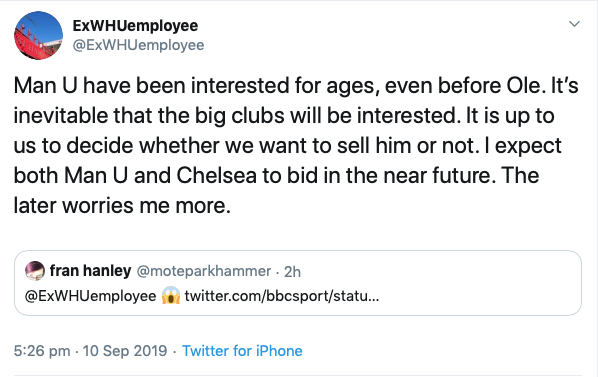This screenshot has width=598, height=377.
Task: Click the main tweet text body
Action: coord(296,145)
